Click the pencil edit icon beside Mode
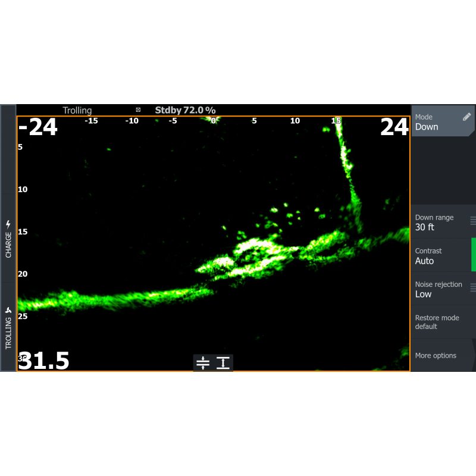 [x=466, y=117]
